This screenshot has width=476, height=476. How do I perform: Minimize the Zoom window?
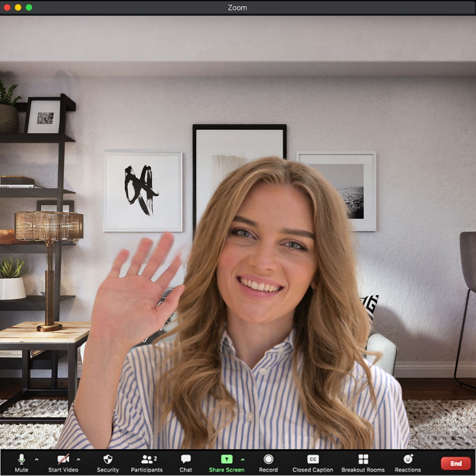pyautogui.click(x=18, y=8)
